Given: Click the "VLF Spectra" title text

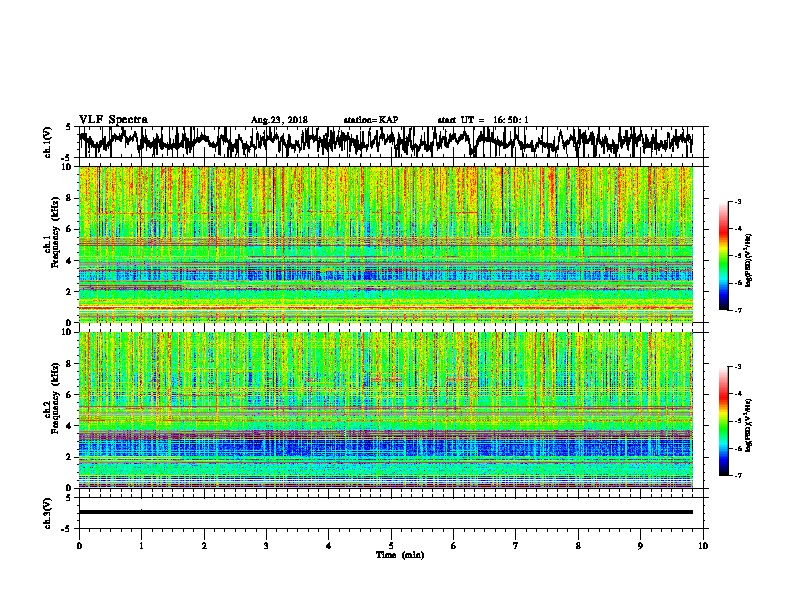Looking at the screenshot, I should [x=113, y=120].
